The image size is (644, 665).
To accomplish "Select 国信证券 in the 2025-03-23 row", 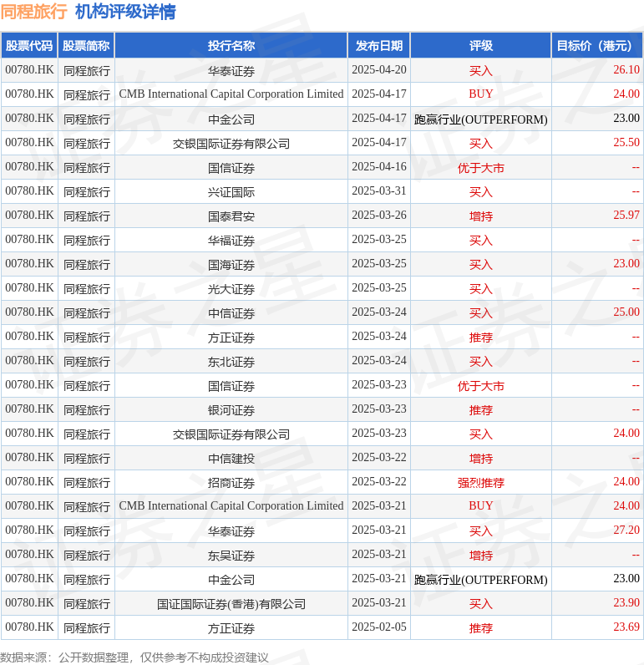I will tap(231, 385).
